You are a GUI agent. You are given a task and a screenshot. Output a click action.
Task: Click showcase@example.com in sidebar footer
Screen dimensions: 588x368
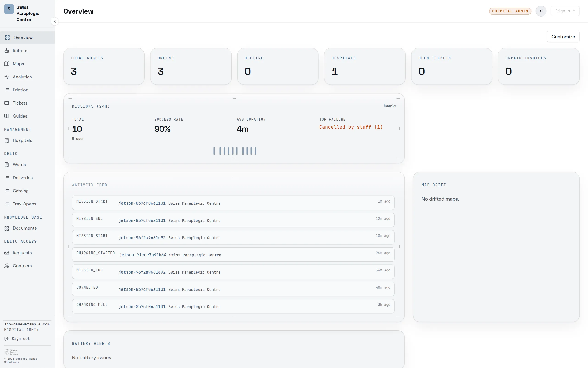click(27, 324)
